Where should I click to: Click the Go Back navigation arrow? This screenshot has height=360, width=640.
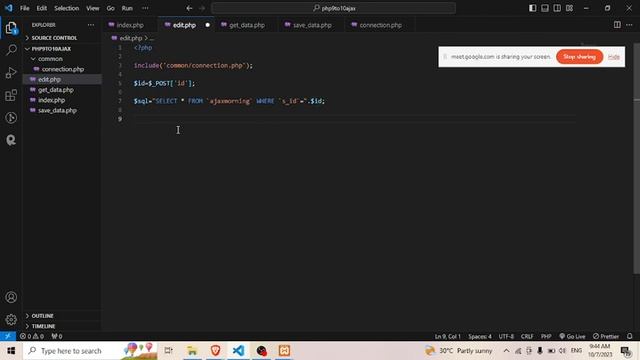[x=189, y=8]
